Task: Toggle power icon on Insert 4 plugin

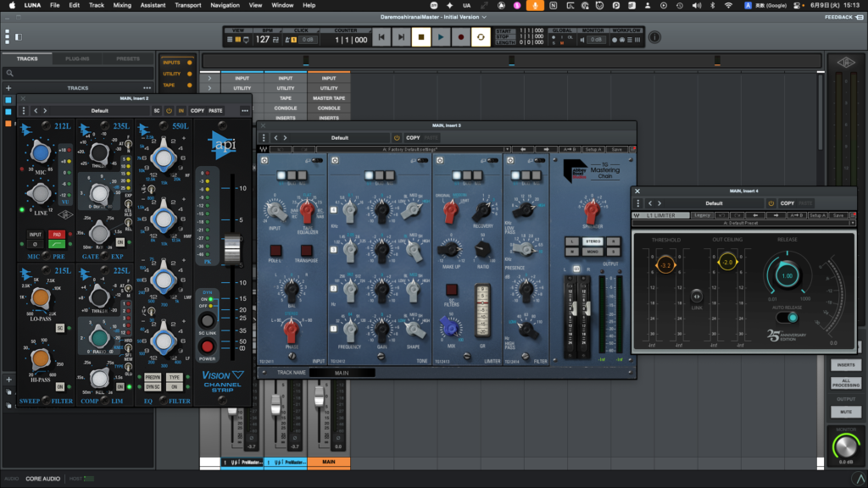Action: [771, 203]
